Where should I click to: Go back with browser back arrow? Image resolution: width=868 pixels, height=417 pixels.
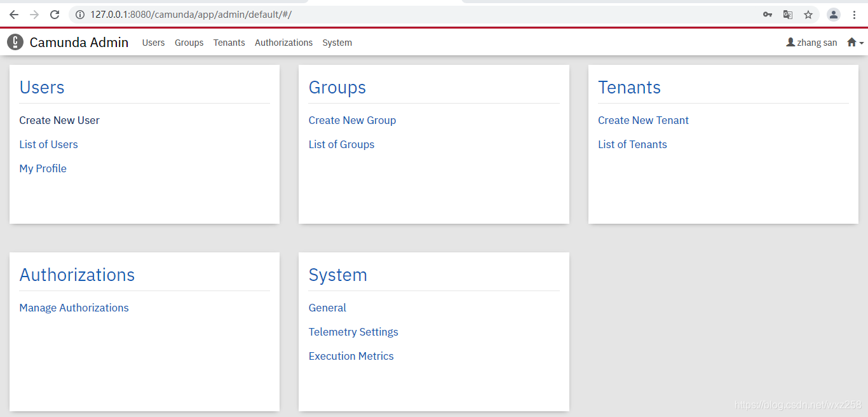pyautogui.click(x=14, y=15)
